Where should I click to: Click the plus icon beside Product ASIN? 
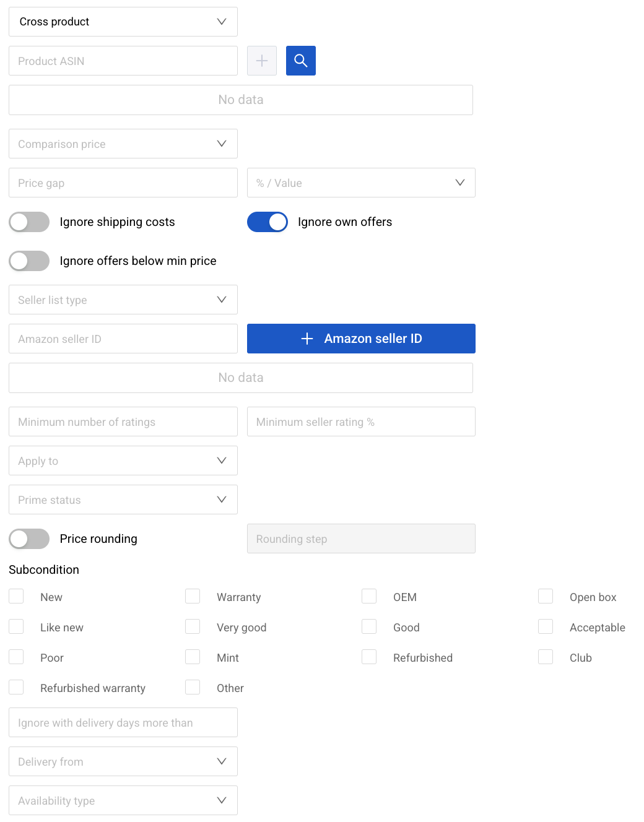click(x=261, y=61)
